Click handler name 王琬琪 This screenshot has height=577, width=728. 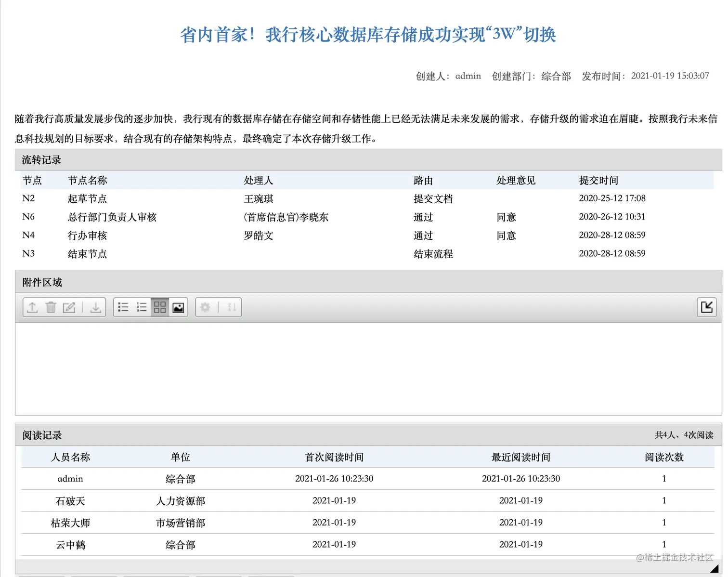pyautogui.click(x=259, y=199)
